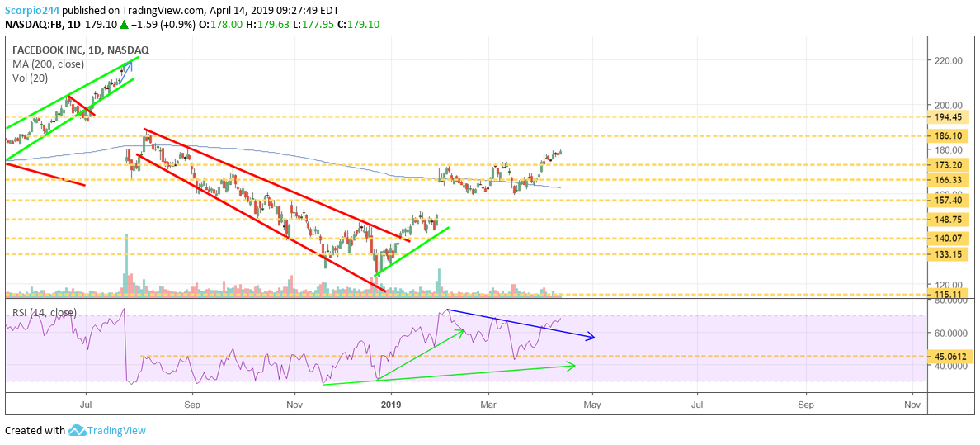Click the 200.00 price axis value
The width and height of the screenshot is (980, 445).
pyautogui.click(x=948, y=105)
